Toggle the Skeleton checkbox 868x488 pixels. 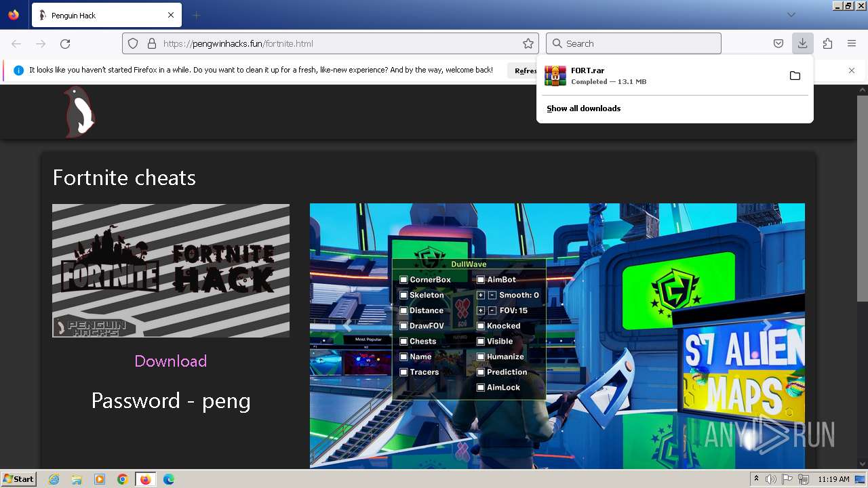click(x=403, y=295)
